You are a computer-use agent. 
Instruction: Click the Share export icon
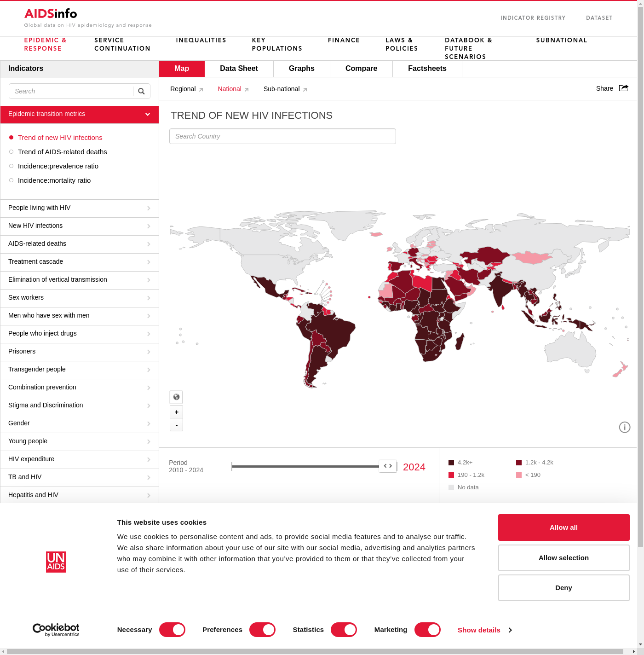(623, 88)
